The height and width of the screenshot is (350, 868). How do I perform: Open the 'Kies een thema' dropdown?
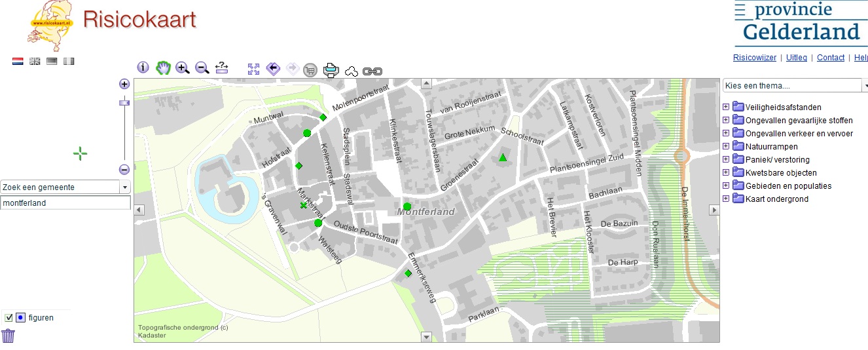864,86
